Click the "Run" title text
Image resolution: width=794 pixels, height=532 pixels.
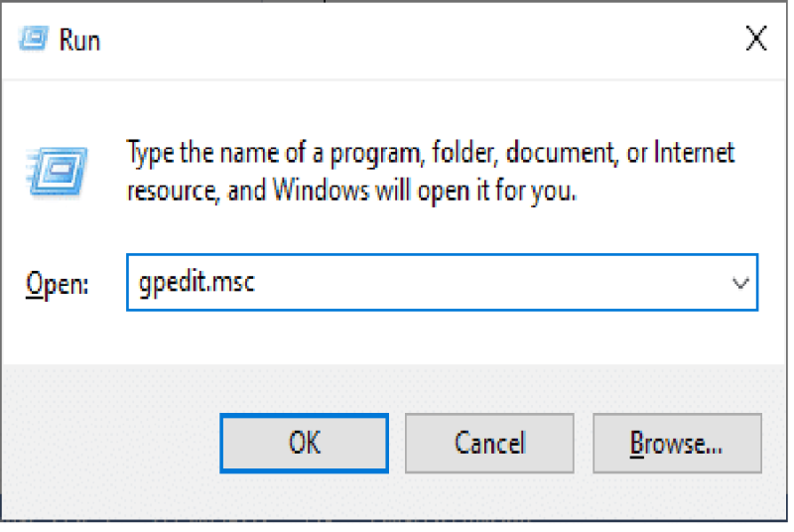[x=79, y=40]
